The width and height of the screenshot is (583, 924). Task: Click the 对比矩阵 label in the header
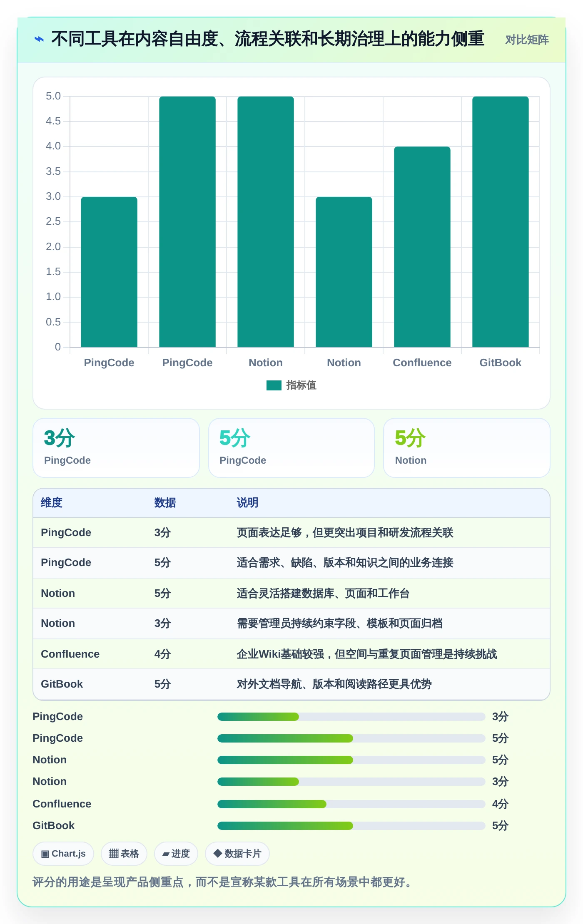[x=527, y=40]
